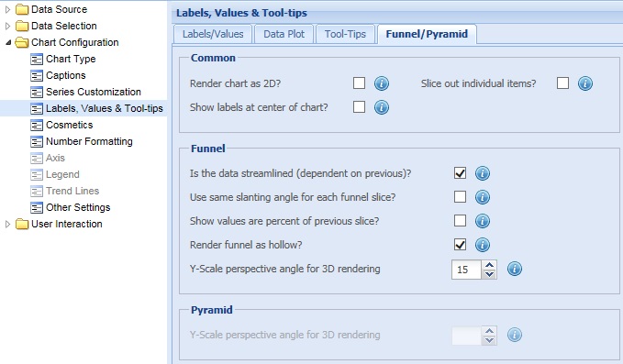Screen dimensions: 623x364
Task: Click info icon for Render funnel as hollow
Action: [483, 245]
